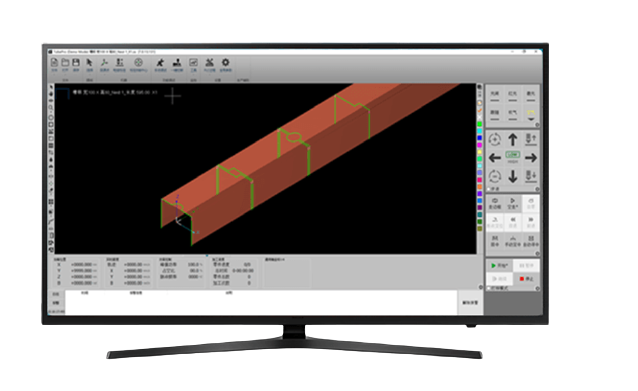638x391 pixels.
Task: Expand the dropdown arrow under the ribbon chart icon
Action: pyautogui.click(x=193, y=75)
